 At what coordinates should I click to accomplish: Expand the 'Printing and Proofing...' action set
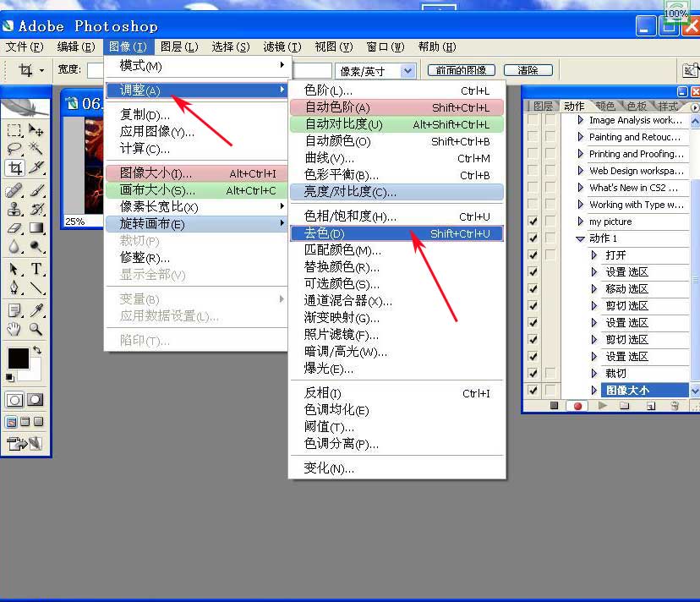pyautogui.click(x=580, y=154)
